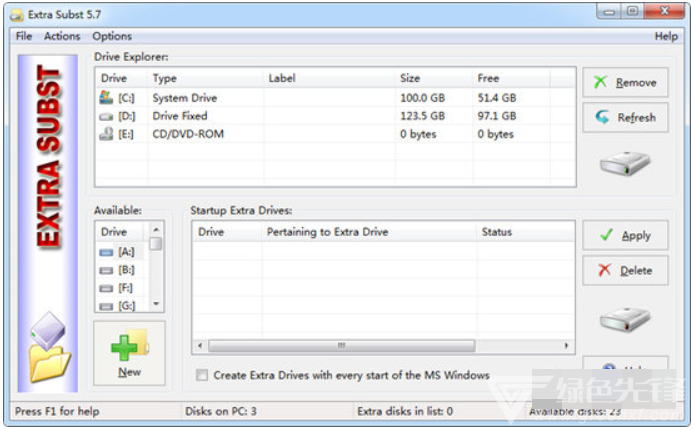
Task: Click the green X Remove icon
Action: tap(600, 82)
